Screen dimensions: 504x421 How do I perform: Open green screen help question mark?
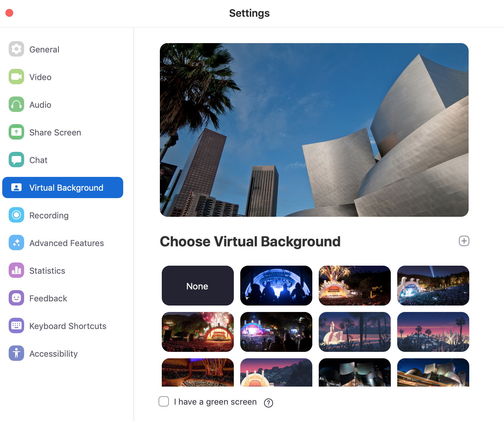click(268, 403)
